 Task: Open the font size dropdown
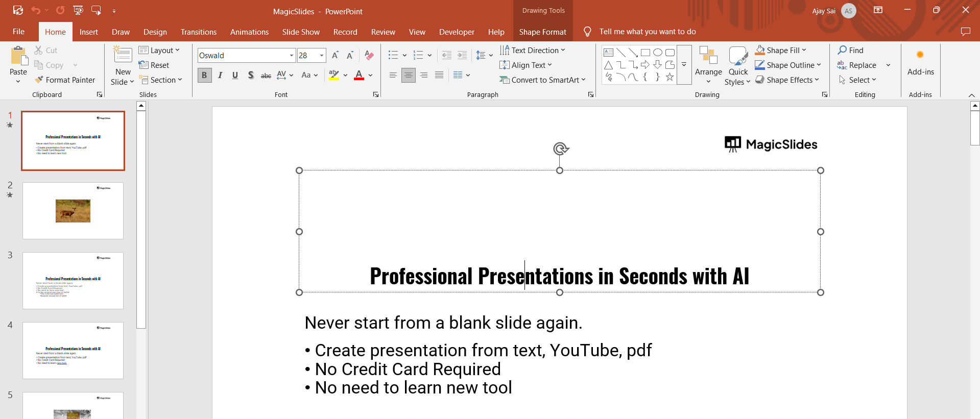pos(322,56)
